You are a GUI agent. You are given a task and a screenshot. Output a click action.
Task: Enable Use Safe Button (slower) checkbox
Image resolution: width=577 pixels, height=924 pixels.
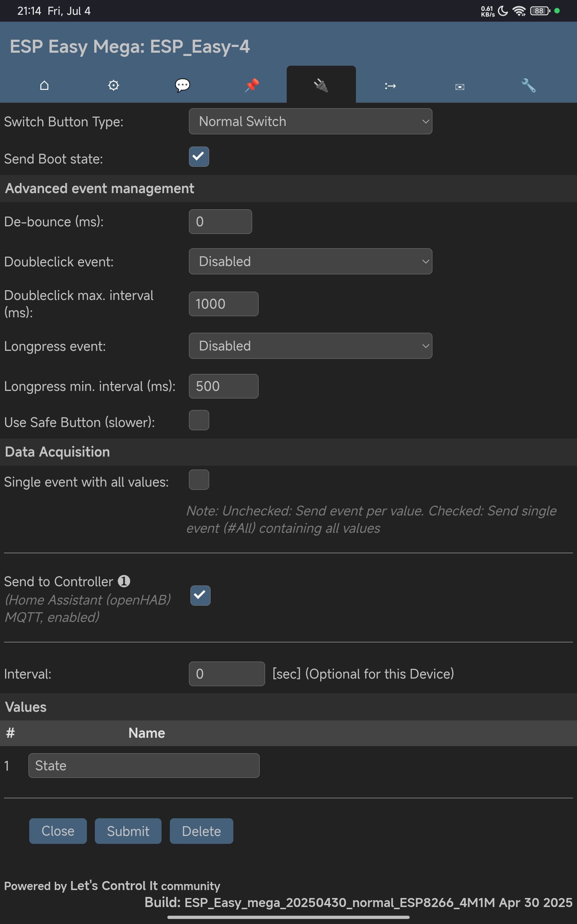199,420
